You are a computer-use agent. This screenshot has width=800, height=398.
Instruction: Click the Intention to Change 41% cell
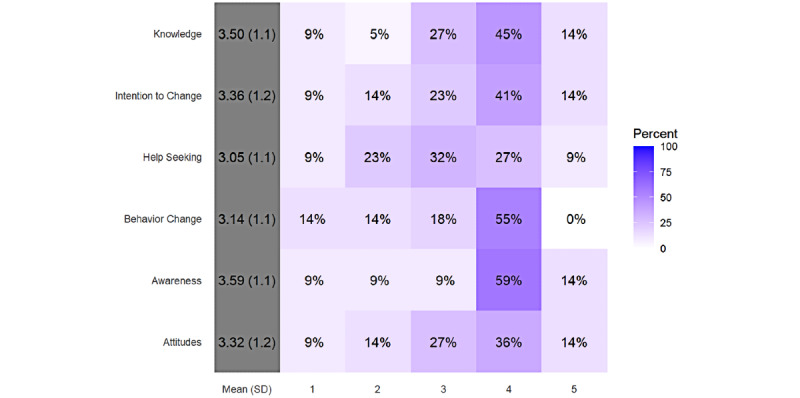click(509, 96)
